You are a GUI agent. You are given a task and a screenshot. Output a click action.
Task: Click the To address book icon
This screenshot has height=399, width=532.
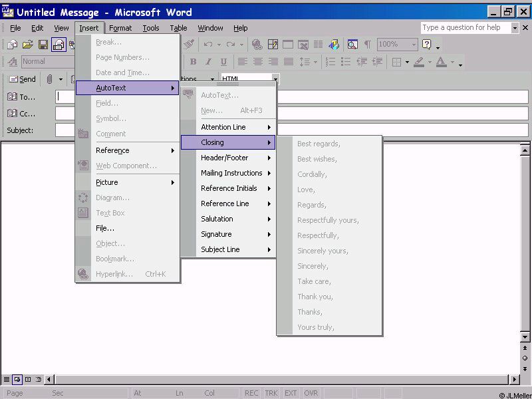tap(12, 97)
